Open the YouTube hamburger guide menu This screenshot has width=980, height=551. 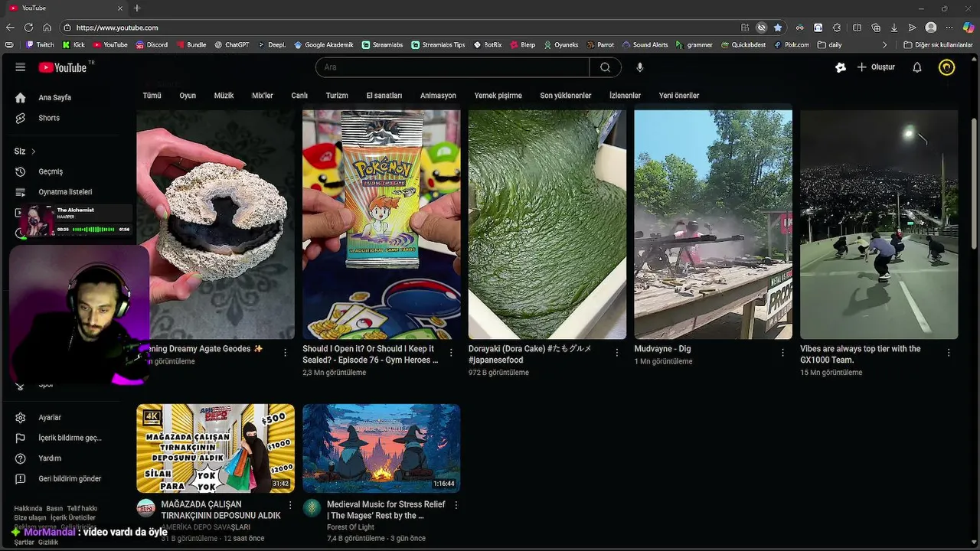click(20, 67)
